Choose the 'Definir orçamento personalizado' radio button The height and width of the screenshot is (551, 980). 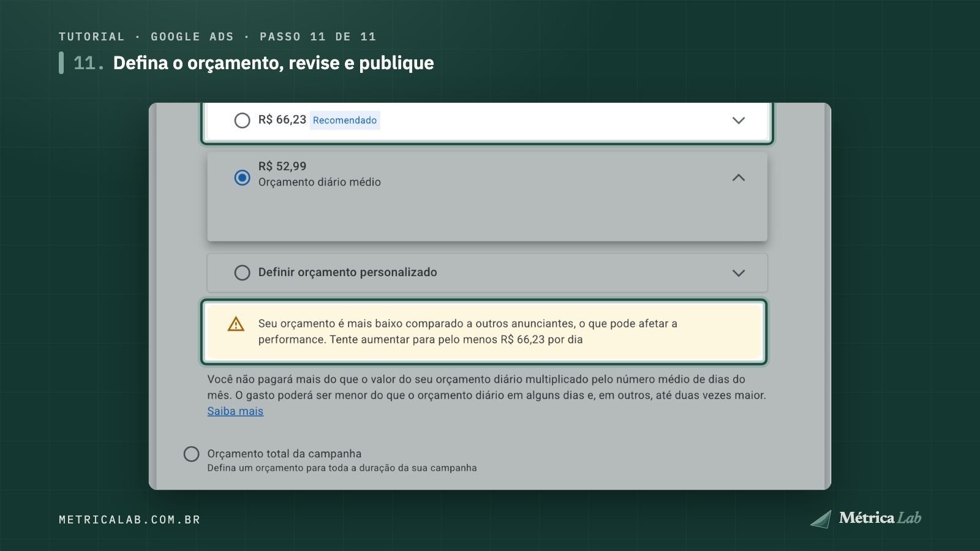coord(242,272)
